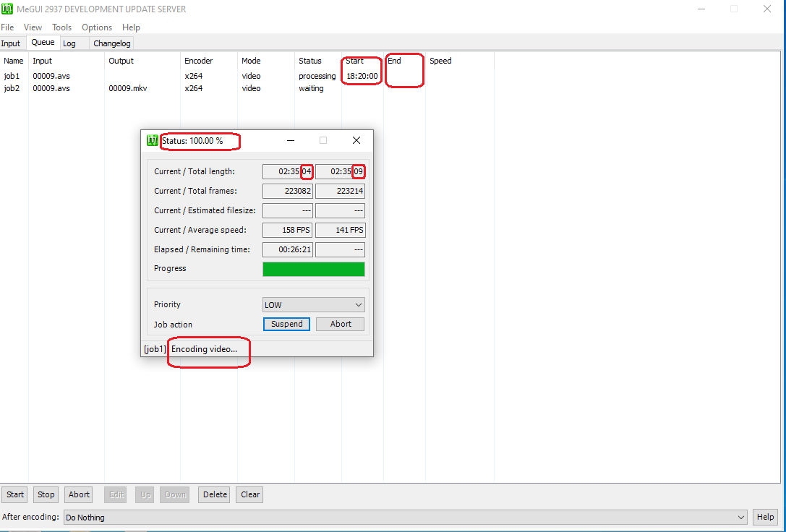Click the Help button at bottom right
The image size is (786, 532).
(766, 517)
